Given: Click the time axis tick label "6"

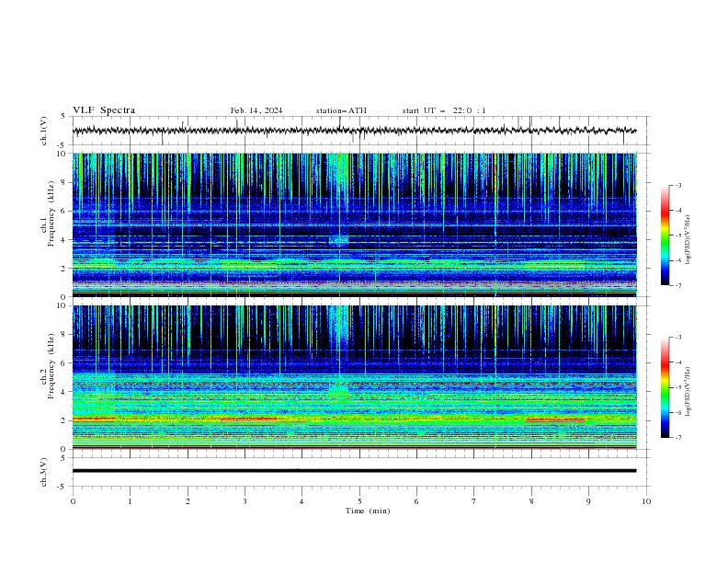Looking at the screenshot, I should 416,501.
